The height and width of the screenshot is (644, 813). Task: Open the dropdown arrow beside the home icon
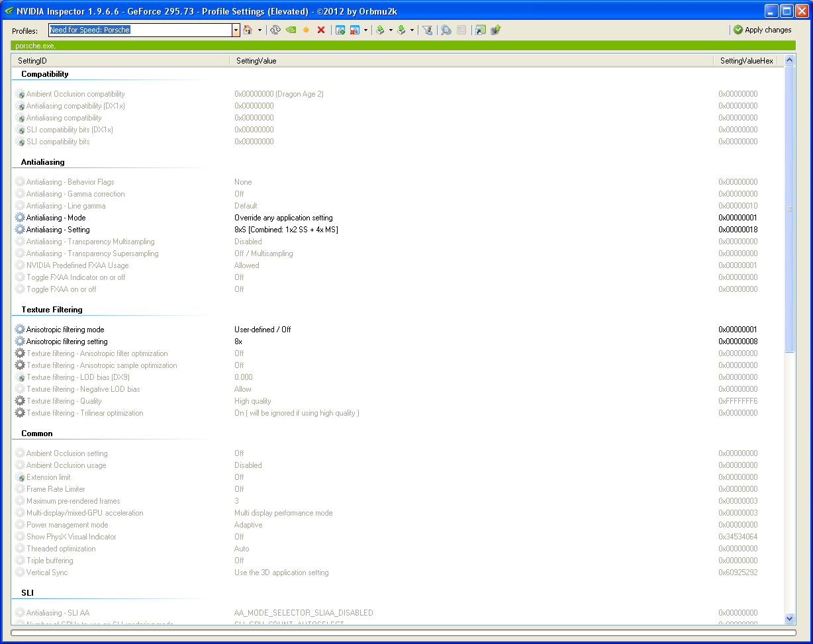260,30
